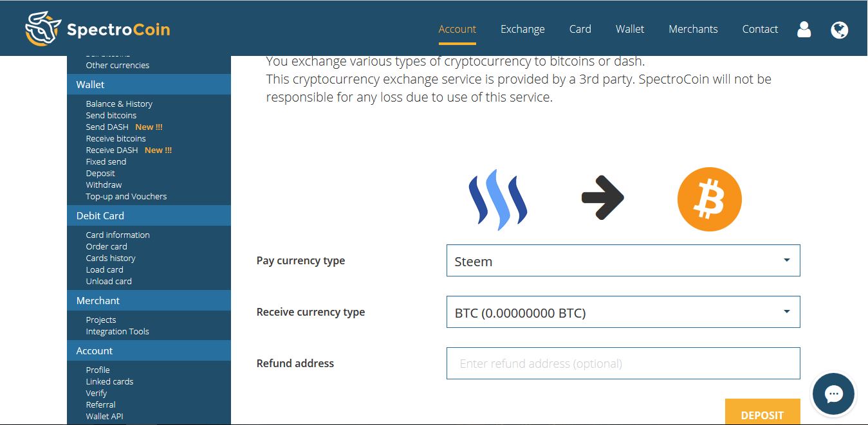Click the 'Pay currency type' label text
Image resolution: width=868 pixels, height=425 pixels.
click(x=300, y=260)
